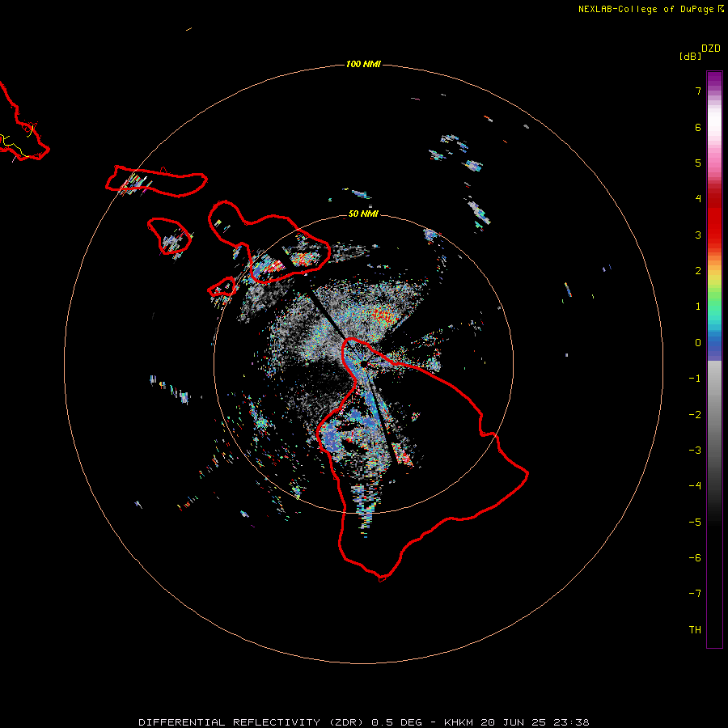Image resolution: width=728 pixels, height=728 pixels.
Task: Click the TH threshold label on the scale
Action: pyautogui.click(x=695, y=630)
